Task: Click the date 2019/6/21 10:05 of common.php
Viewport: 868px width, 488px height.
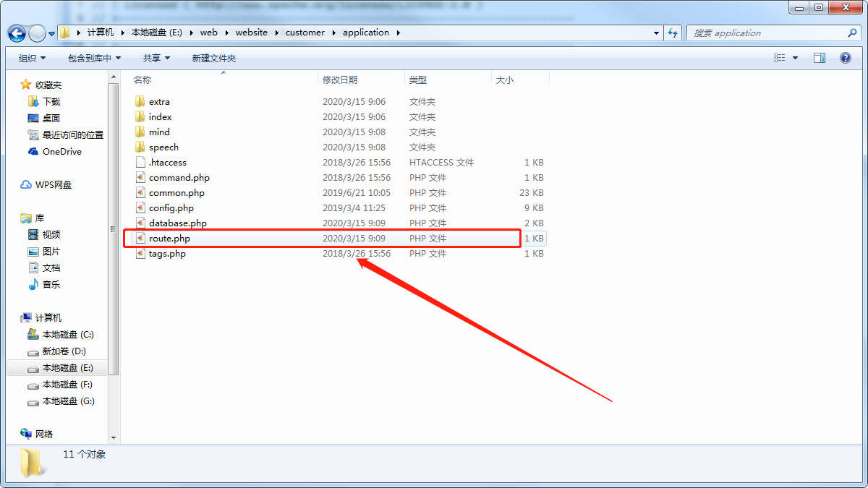Action: click(x=357, y=193)
